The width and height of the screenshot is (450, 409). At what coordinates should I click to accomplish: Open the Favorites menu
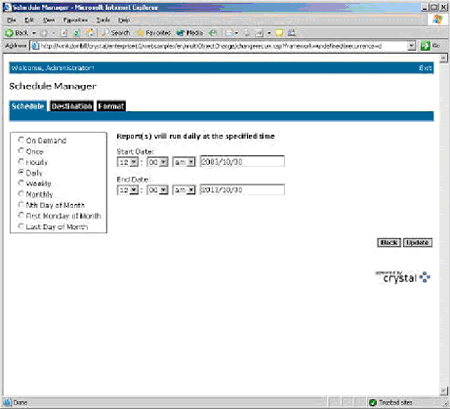coord(76,20)
